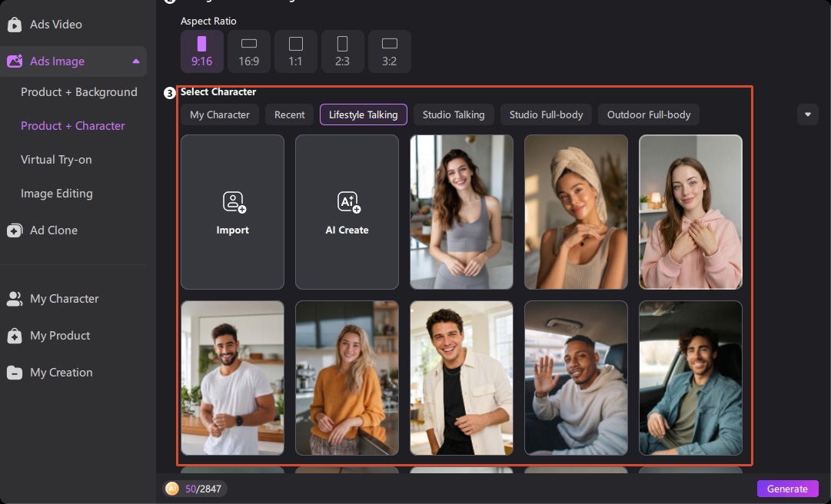The width and height of the screenshot is (831, 504).
Task: Select Product + Character option
Action: tap(72, 126)
